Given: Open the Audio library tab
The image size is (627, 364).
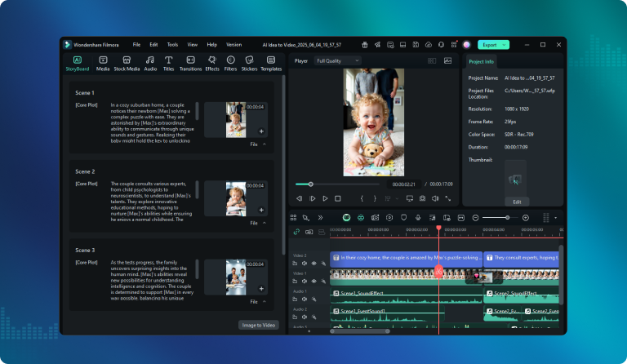Looking at the screenshot, I should coord(150,64).
